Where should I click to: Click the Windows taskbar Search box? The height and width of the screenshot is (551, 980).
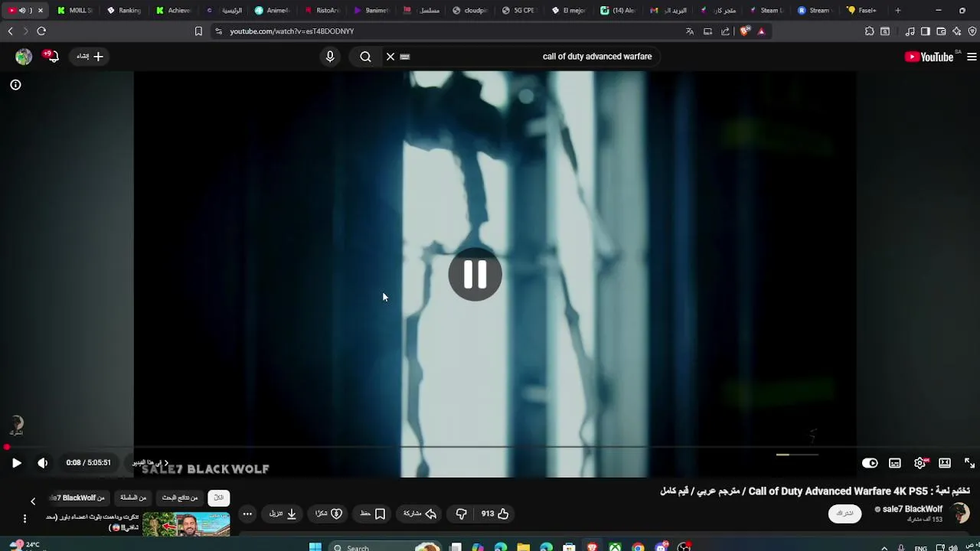click(383, 547)
